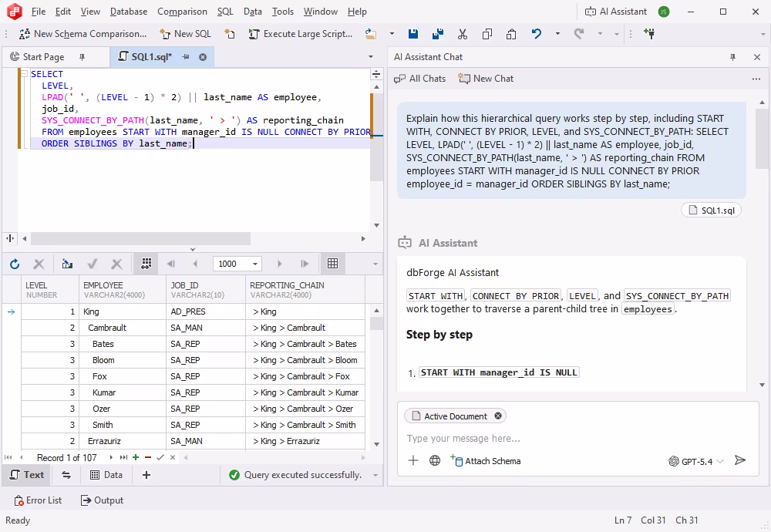Open the Output panel

(102, 500)
